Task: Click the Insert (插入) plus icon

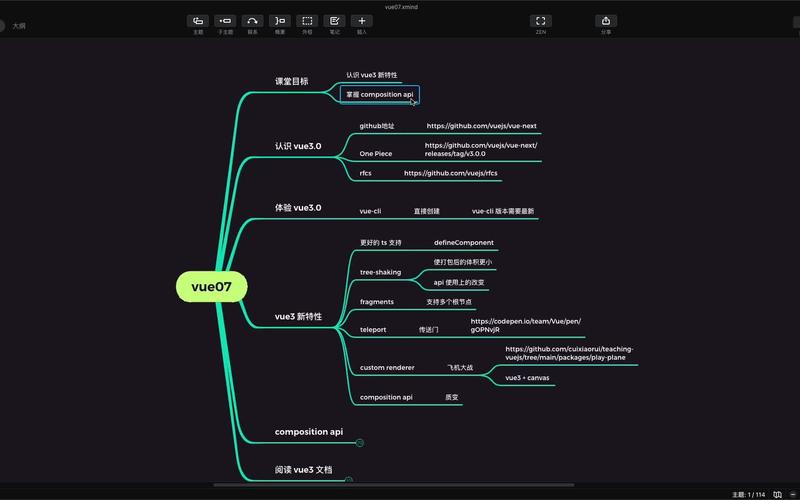Action: (362, 21)
